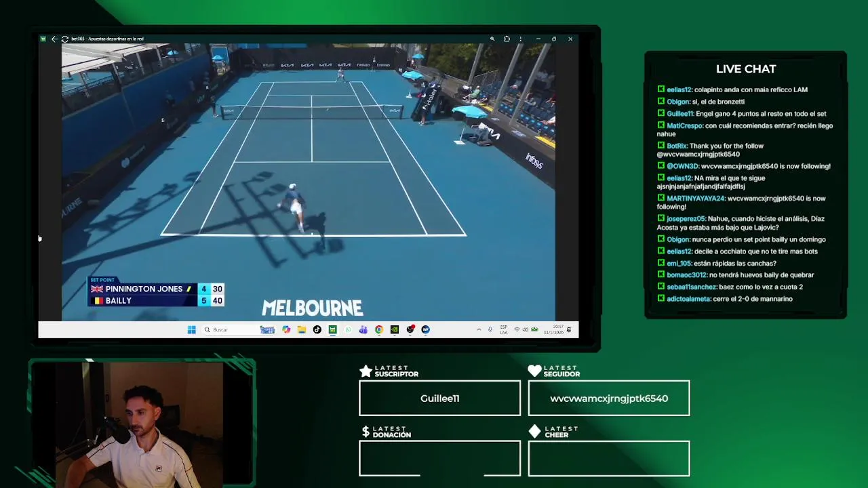
Task: Click the heart icon beside Latest Seguidor
Action: tap(534, 371)
